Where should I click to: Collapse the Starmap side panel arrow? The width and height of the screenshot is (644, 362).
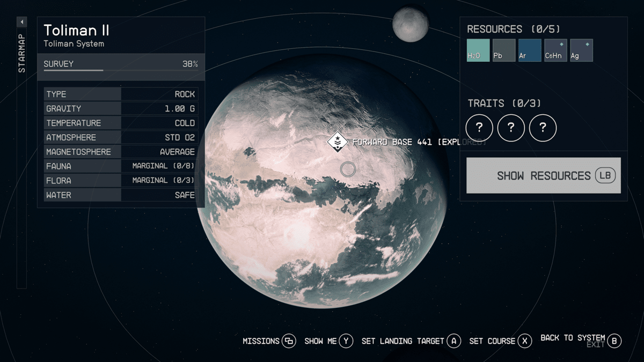[x=22, y=22]
